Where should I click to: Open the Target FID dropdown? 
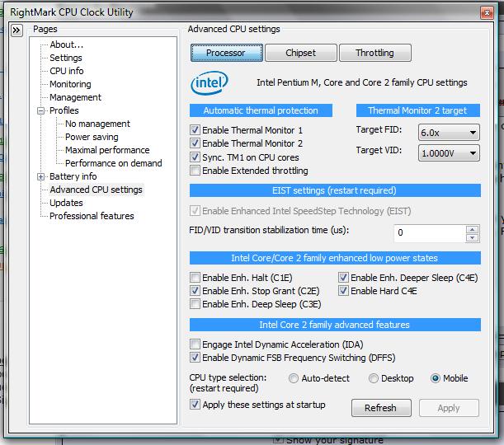[449, 133]
